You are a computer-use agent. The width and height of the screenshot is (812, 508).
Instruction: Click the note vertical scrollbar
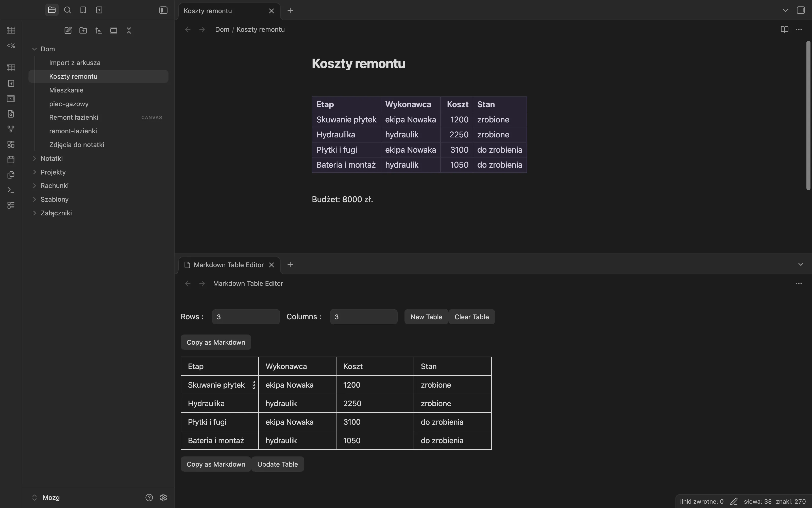coord(808,115)
